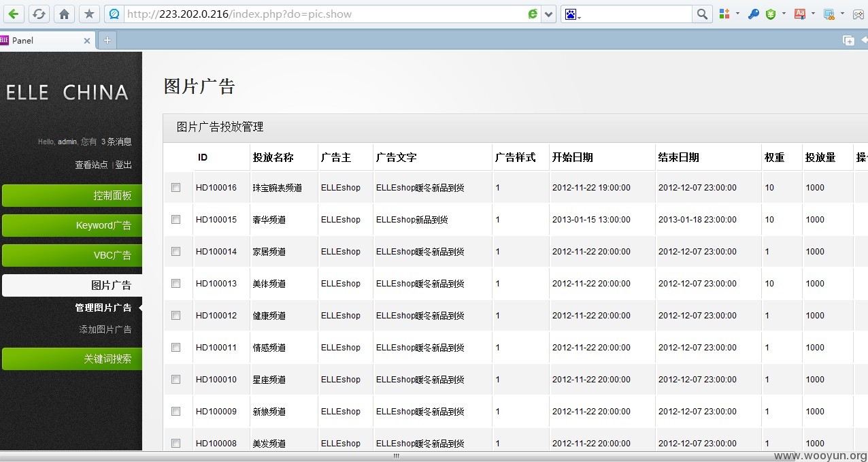The width and height of the screenshot is (868, 462).
Task: Click the address bar URL field
Action: pyautogui.click(x=327, y=14)
